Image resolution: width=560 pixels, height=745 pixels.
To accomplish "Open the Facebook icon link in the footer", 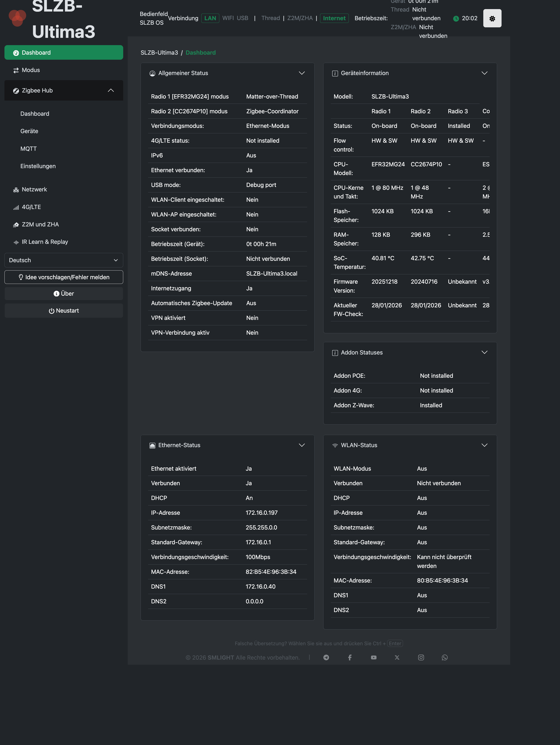I will (x=350, y=657).
